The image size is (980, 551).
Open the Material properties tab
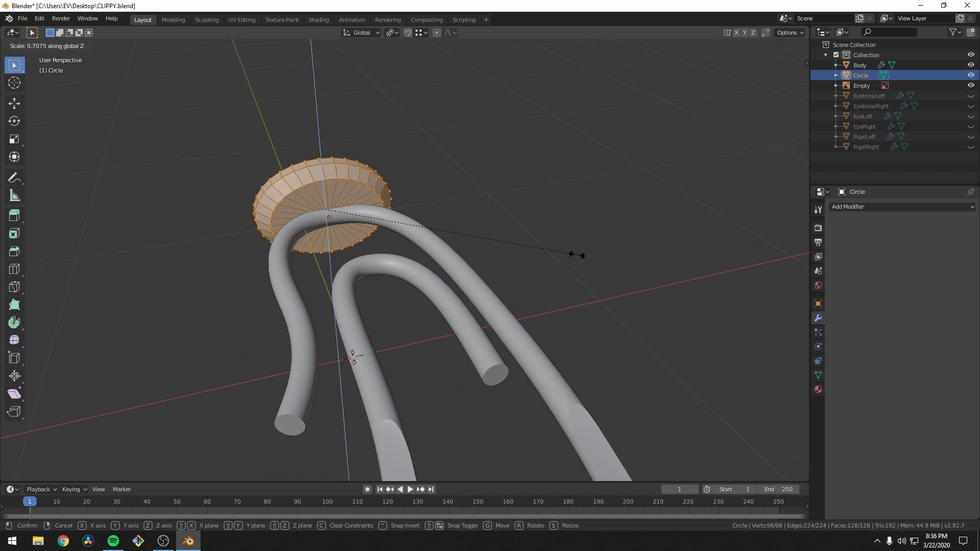point(818,389)
